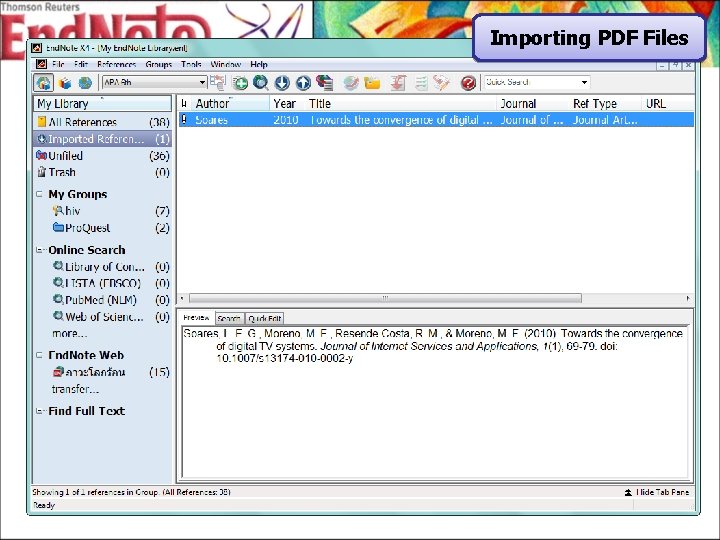Collapse the EndNote Web section
The image size is (720, 540).
pyautogui.click(x=39, y=355)
